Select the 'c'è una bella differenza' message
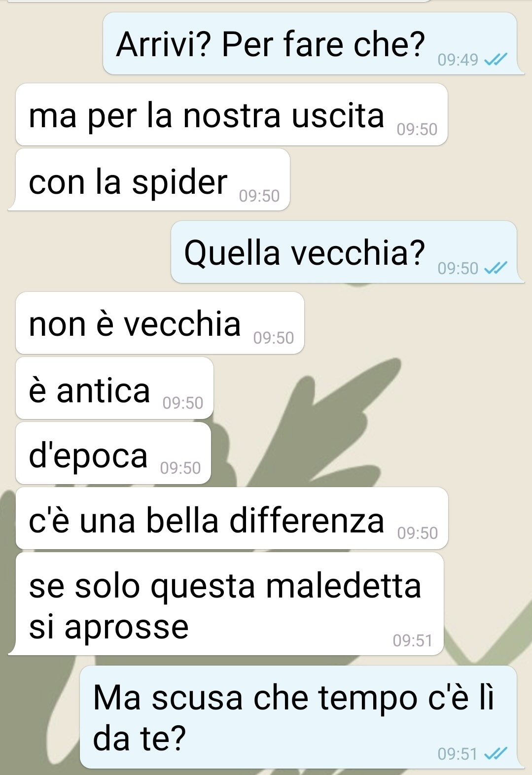The image size is (532, 775). (232, 518)
